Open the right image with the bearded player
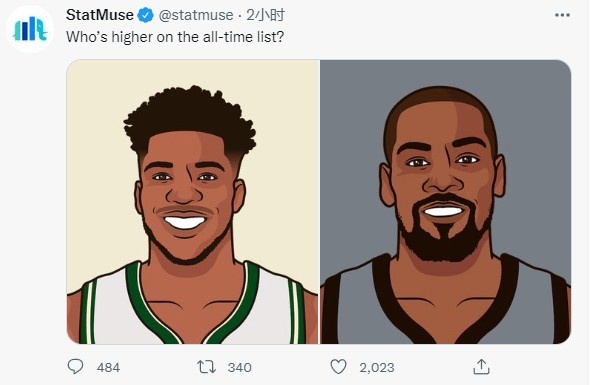The height and width of the screenshot is (385, 591). tap(446, 202)
